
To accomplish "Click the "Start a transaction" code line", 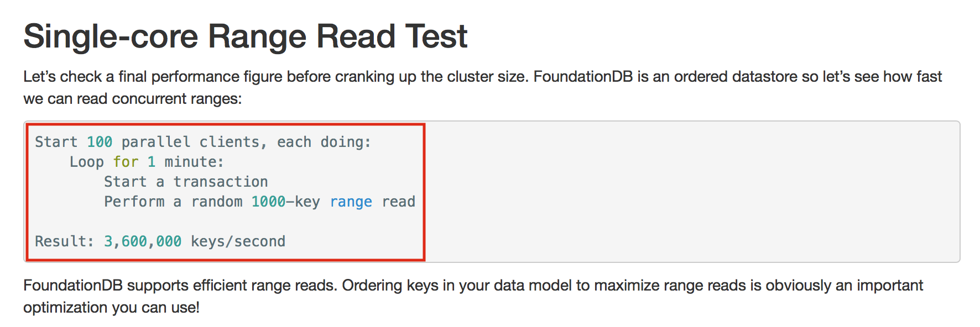I will pos(186,182).
